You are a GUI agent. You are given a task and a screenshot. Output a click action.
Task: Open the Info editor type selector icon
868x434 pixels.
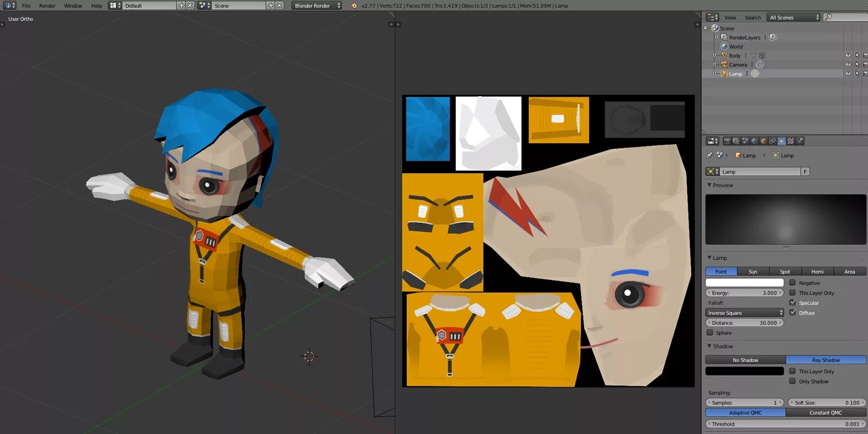9,5
